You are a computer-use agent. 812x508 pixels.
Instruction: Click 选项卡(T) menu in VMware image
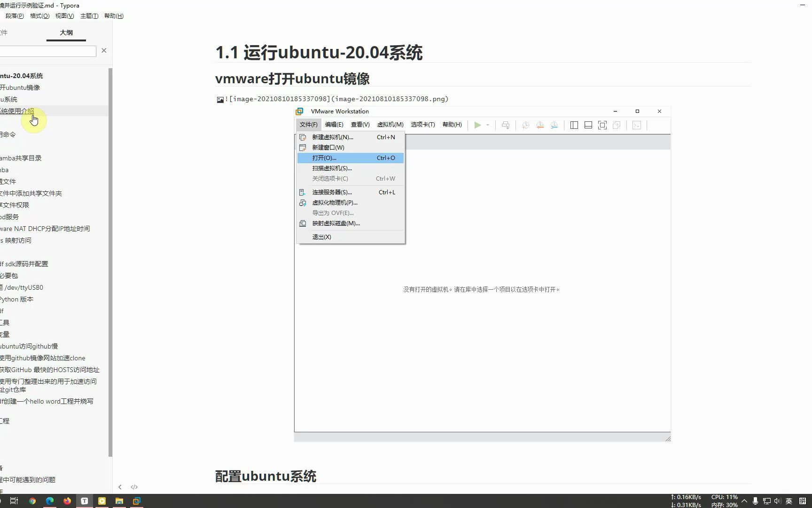click(423, 125)
